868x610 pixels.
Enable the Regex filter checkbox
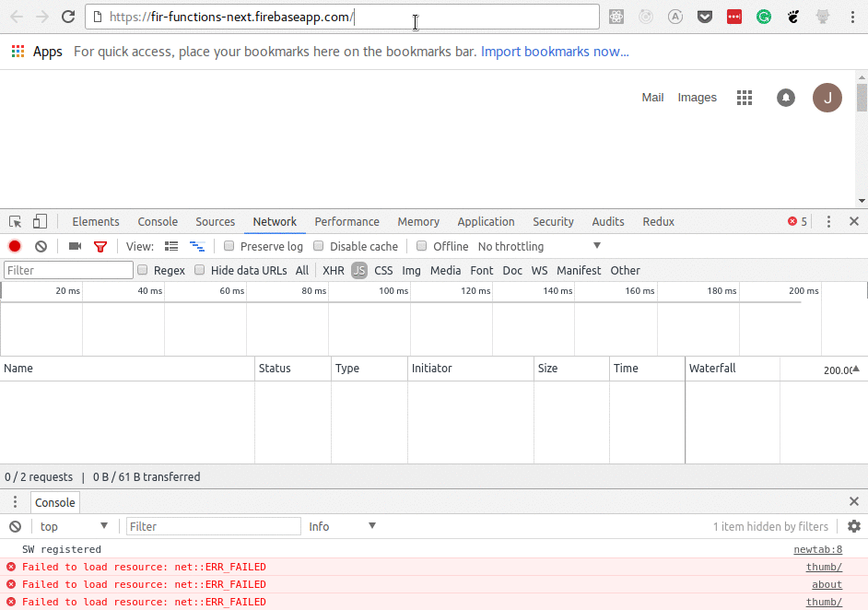tap(142, 270)
